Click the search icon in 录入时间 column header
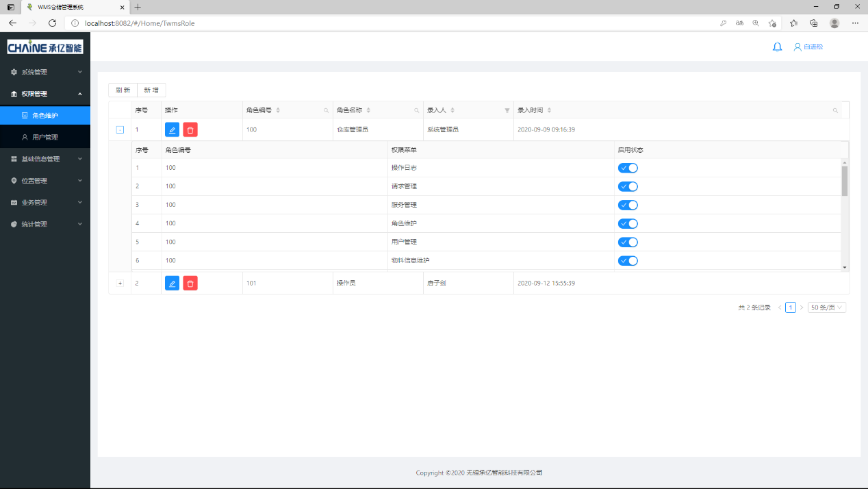This screenshot has height=489, width=868. coord(835,110)
